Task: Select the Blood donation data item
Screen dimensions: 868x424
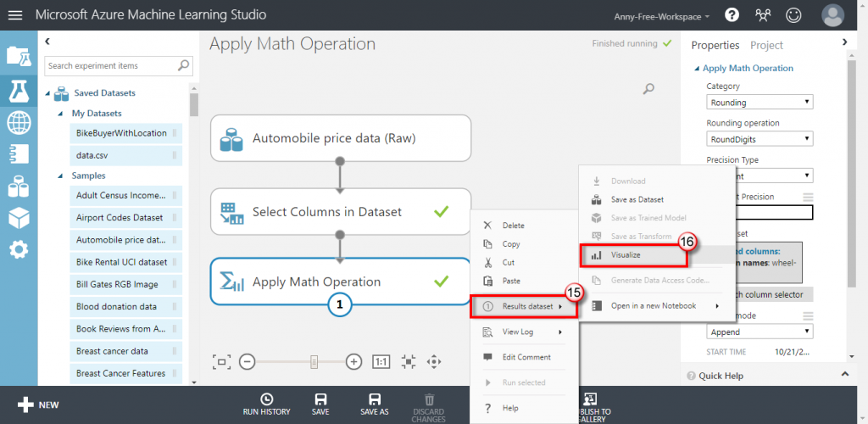Action: pos(125,307)
